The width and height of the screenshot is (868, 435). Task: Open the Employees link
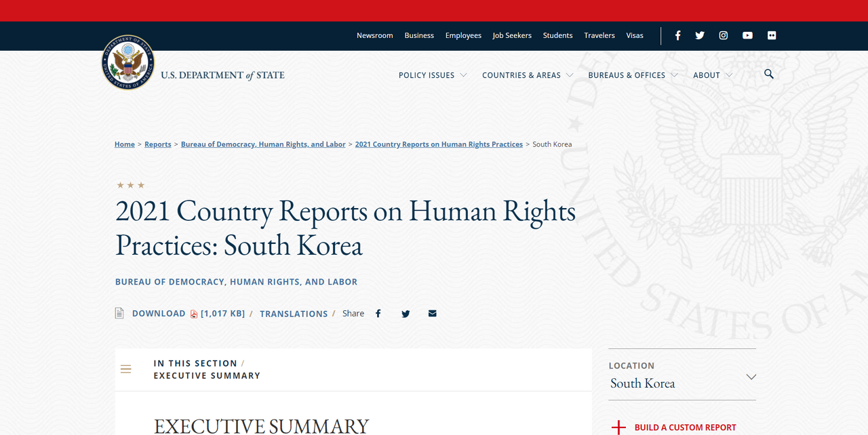463,35
